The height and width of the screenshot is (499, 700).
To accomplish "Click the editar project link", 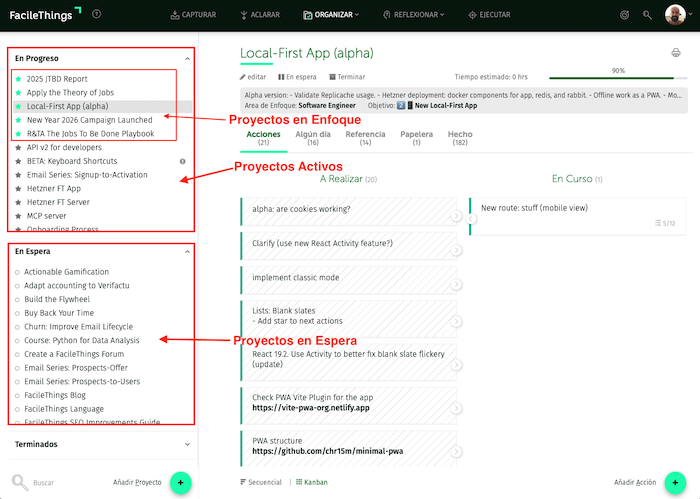I will click(253, 77).
